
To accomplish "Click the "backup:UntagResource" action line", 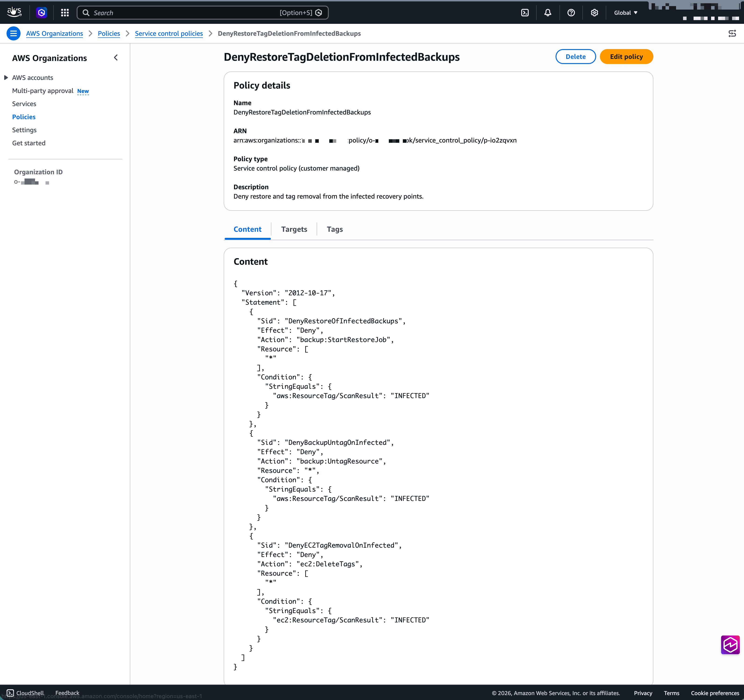I will [x=322, y=461].
